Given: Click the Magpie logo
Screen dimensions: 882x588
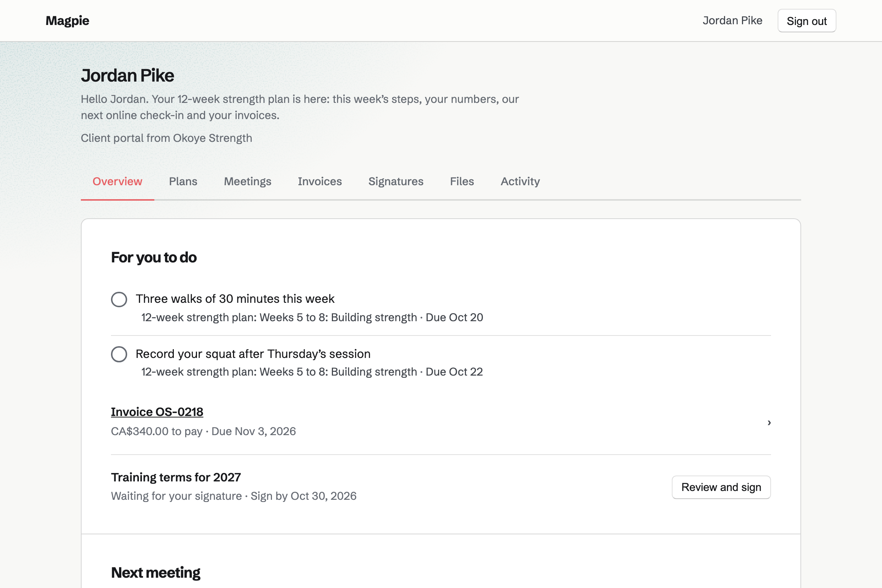Looking at the screenshot, I should tap(68, 21).
